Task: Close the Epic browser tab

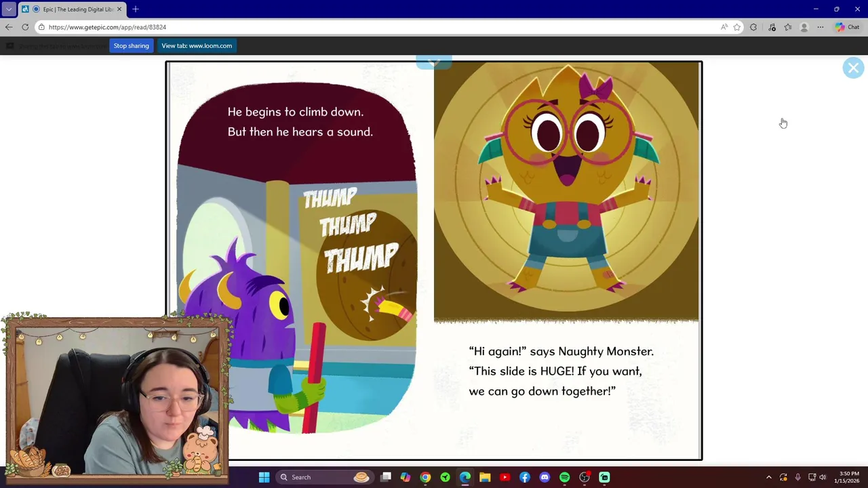Action: click(119, 9)
